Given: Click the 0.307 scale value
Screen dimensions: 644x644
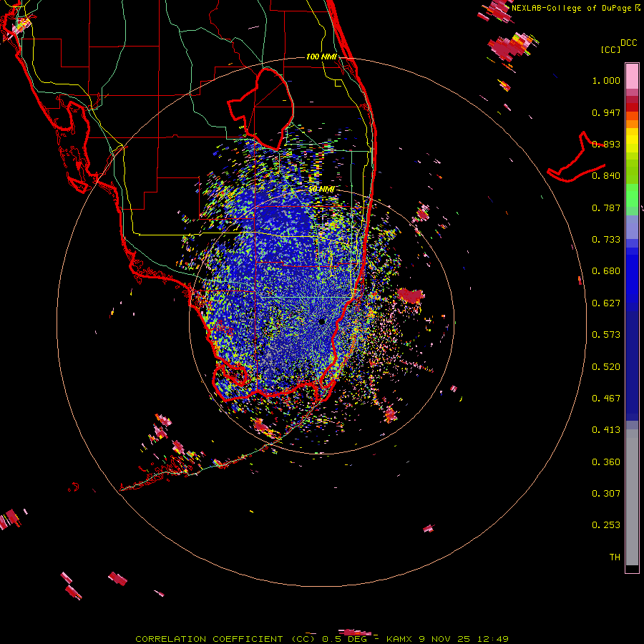Looking at the screenshot, I should (x=606, y=494).
